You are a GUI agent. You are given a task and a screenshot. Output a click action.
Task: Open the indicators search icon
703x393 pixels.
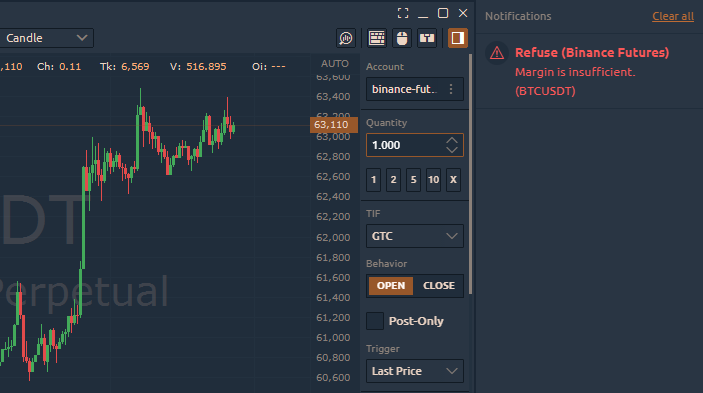(x=346, y=38)
